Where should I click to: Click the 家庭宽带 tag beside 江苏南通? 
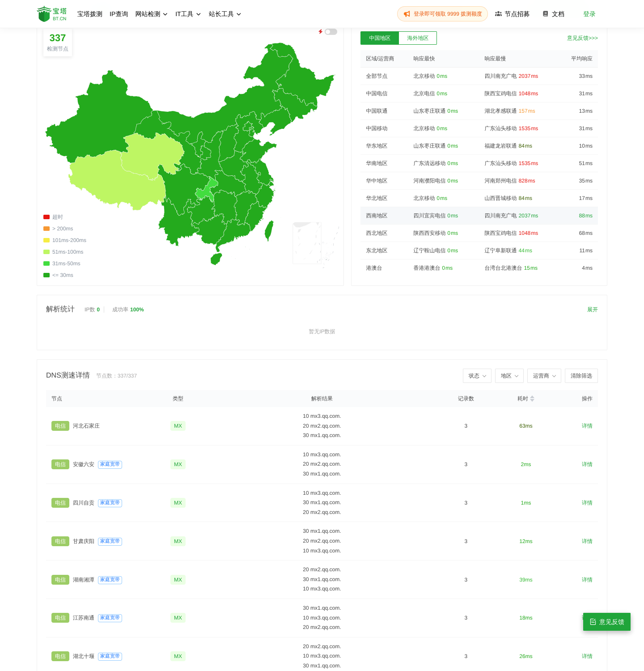pyautogui.click(x=110, y=618)
